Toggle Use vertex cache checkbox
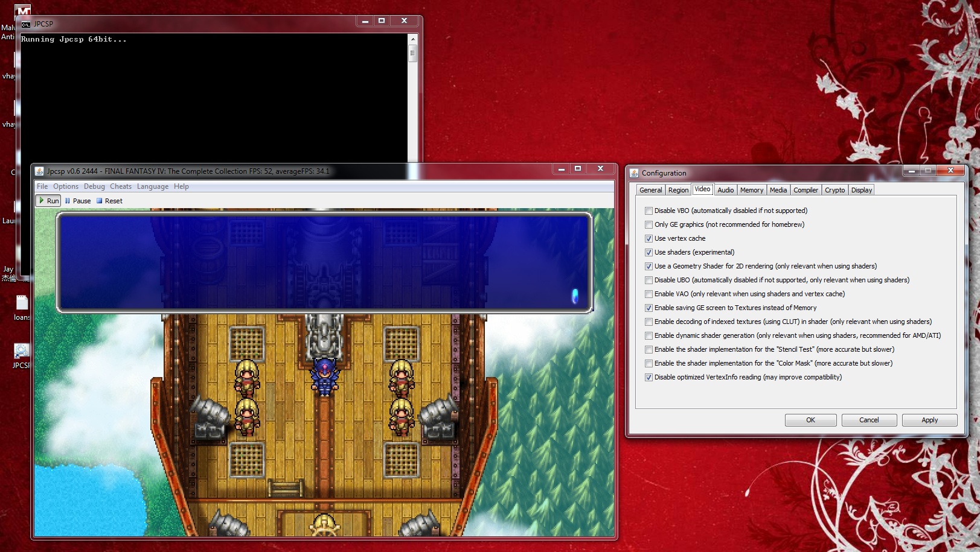 pyautogui.click(x=649, y=239)
